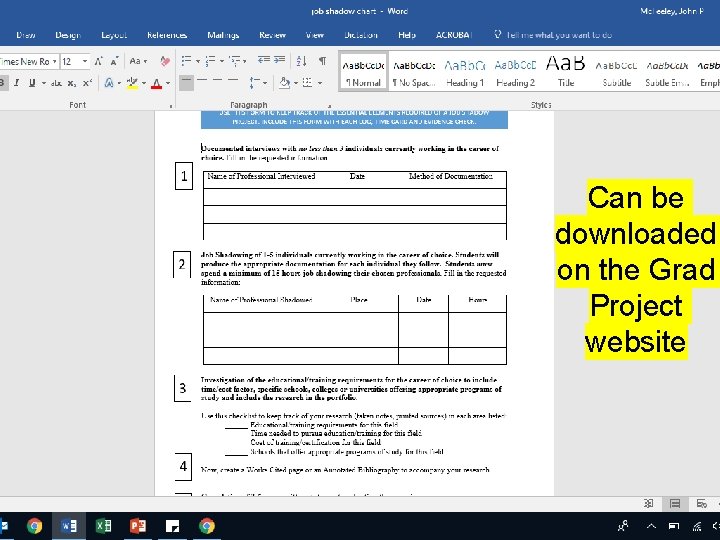
Task: Open the font size 12 dropdown
Action: tap(85, 61)
